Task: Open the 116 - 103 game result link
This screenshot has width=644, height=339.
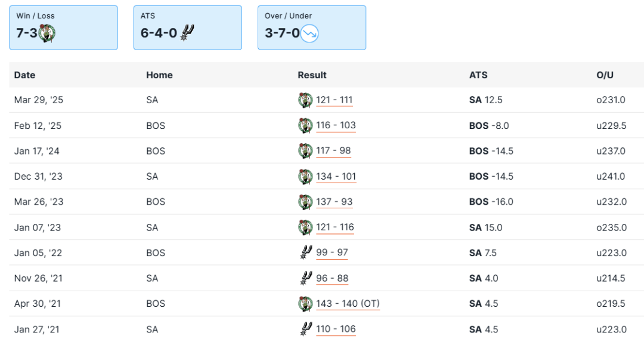Action: (x=336, y=125)
